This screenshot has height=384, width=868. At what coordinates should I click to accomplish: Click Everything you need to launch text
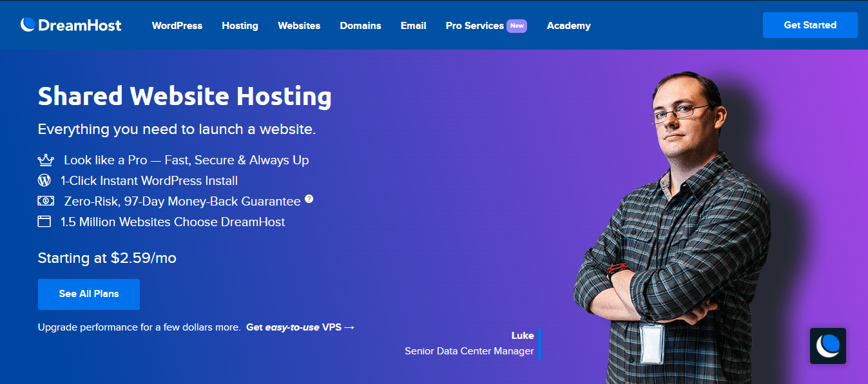click(177, 130)
